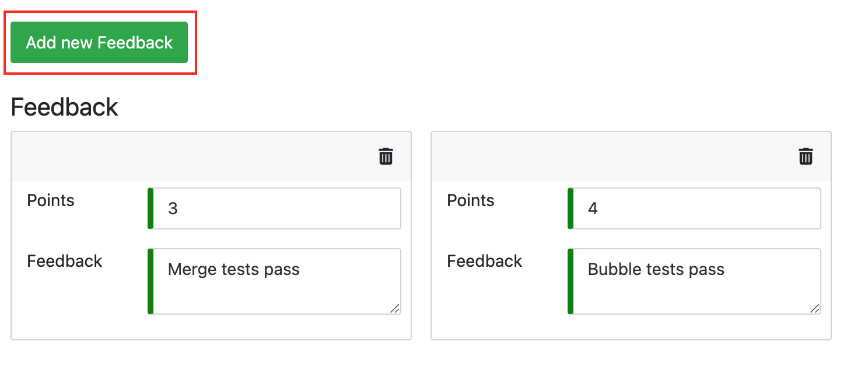868x376 pixels.
Task: Click the Feedback label beside Merge tests pass
Action: pos(65,261)
